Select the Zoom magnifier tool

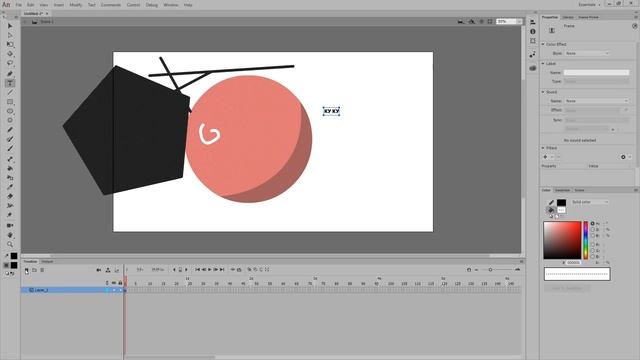pos(10,244)
